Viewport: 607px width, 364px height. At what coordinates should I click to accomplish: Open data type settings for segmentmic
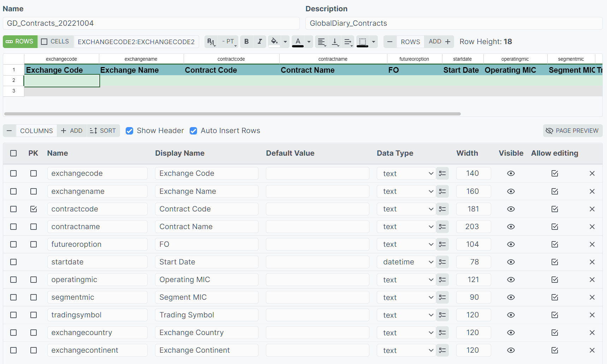coord(442,297)
